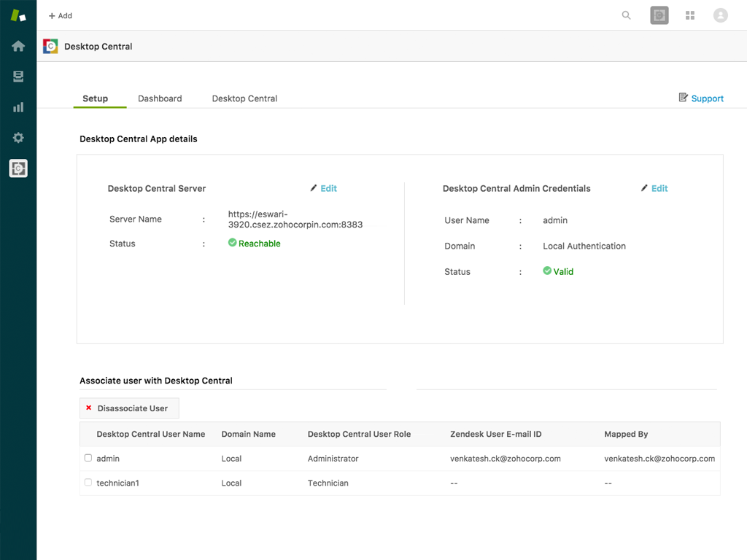The image size is (747, 560).
Task: Switch to the Dashboard tab
Action: point(160,98)
